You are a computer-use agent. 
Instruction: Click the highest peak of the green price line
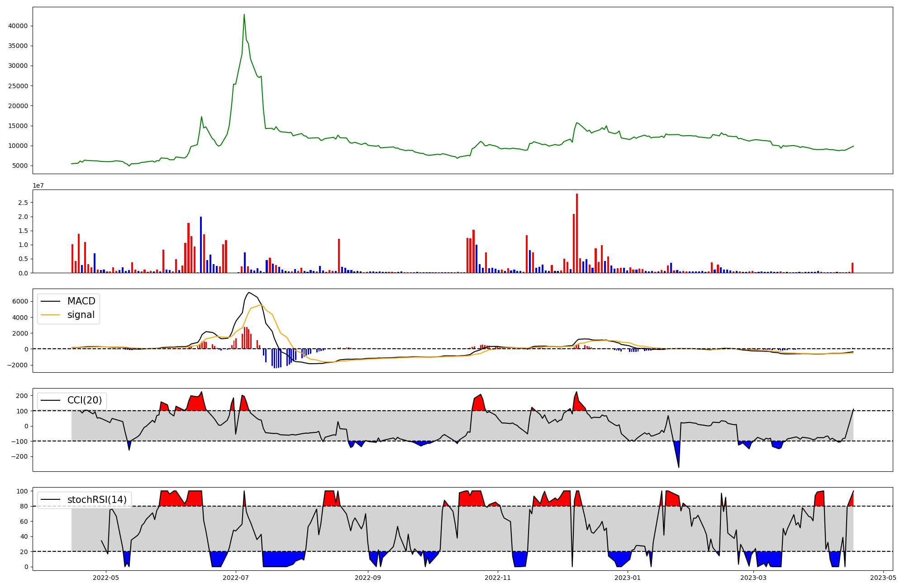coord(244,14)
